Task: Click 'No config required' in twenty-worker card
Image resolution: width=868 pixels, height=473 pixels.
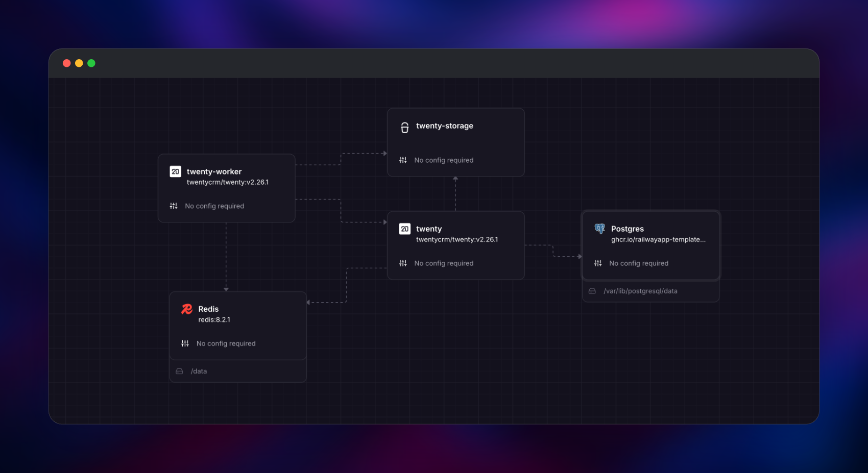Action: click(x=214, y=206)
